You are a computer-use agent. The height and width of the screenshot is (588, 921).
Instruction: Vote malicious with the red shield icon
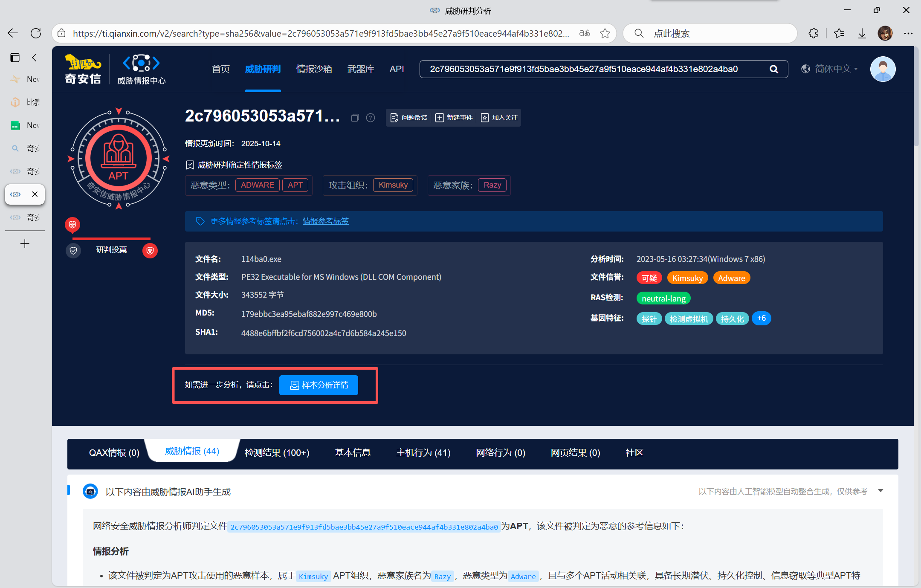tap(150, 250)
